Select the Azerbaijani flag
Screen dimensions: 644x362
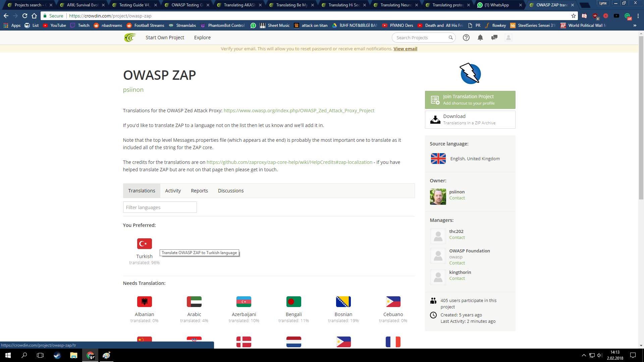pyautogui.click(x=244, y=302)
